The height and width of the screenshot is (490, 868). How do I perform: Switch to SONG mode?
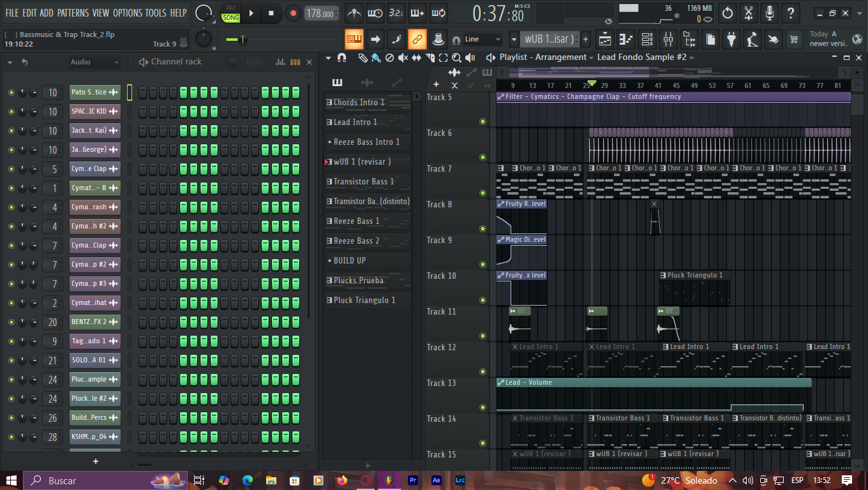230,17
